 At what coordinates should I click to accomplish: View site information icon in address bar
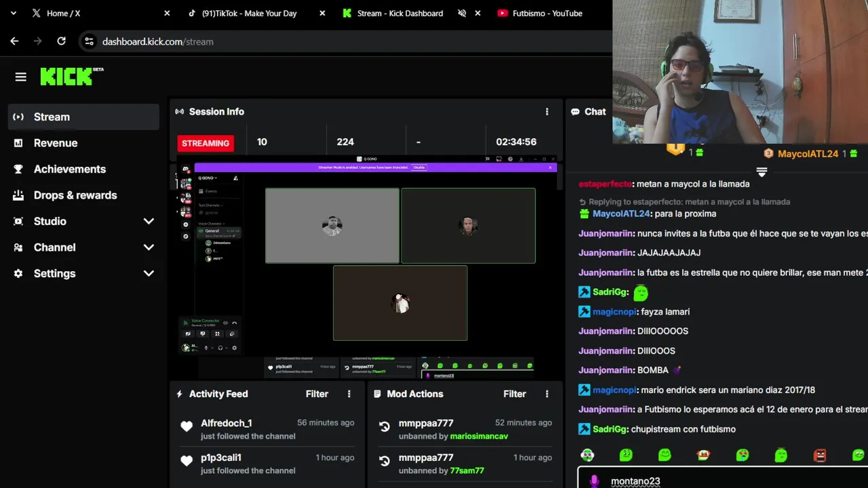point(89,41)
